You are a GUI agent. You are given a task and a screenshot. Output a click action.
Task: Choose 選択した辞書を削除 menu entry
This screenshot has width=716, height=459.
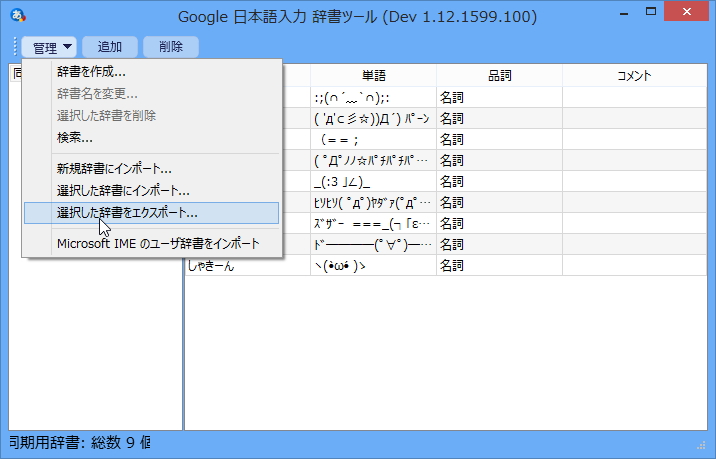pos(152,116)
